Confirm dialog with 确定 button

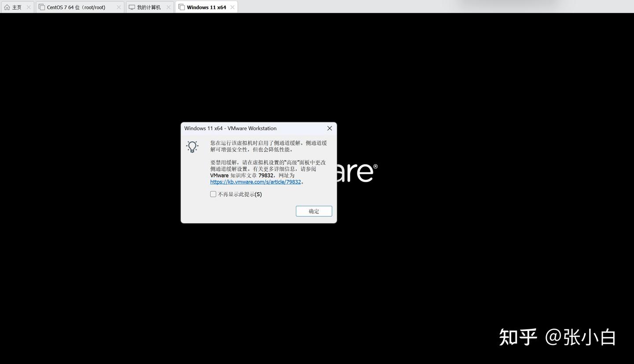click(314, 211)
